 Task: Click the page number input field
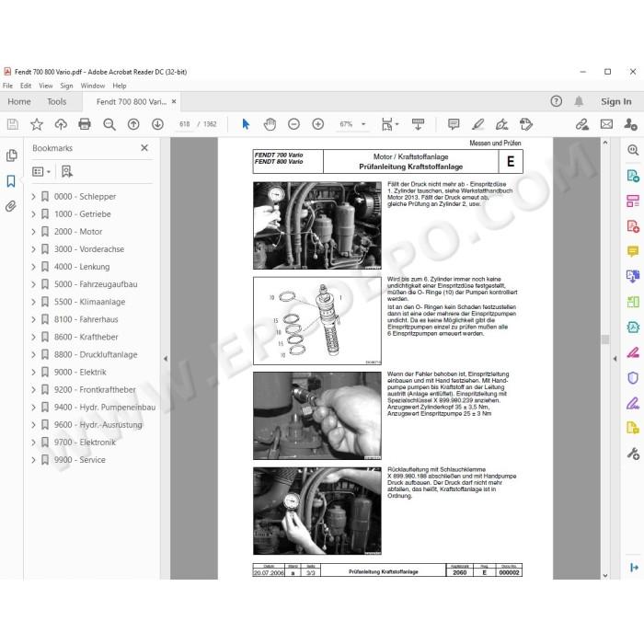tap(184, 124)
